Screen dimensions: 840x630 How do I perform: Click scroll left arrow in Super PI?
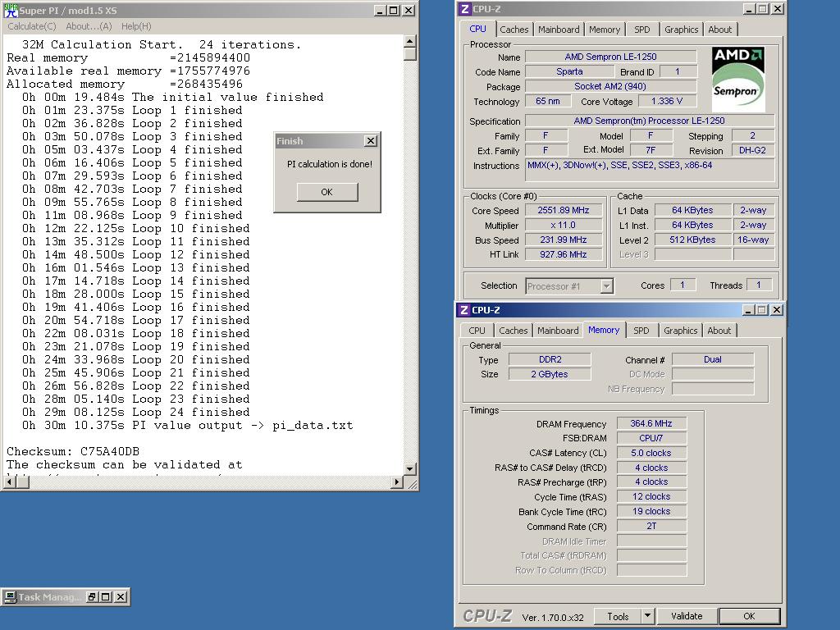(9, 482)
